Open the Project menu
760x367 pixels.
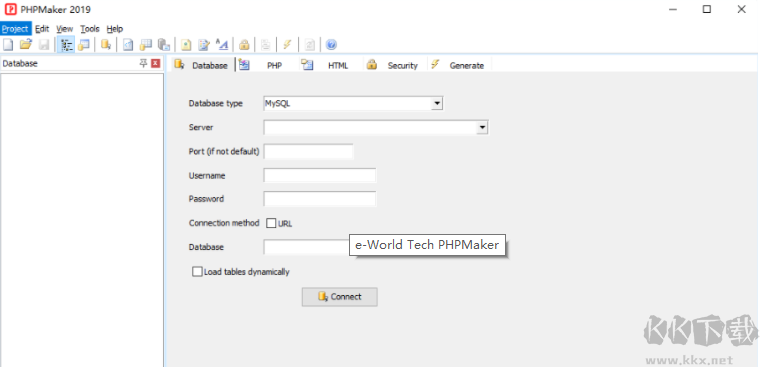(x=16, y=29)
